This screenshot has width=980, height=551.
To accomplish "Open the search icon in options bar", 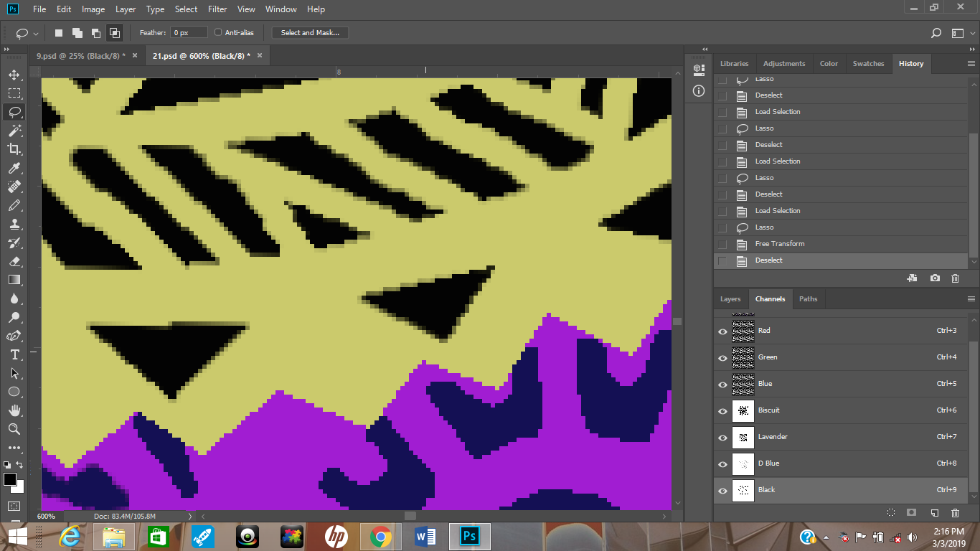I will 936,33.
